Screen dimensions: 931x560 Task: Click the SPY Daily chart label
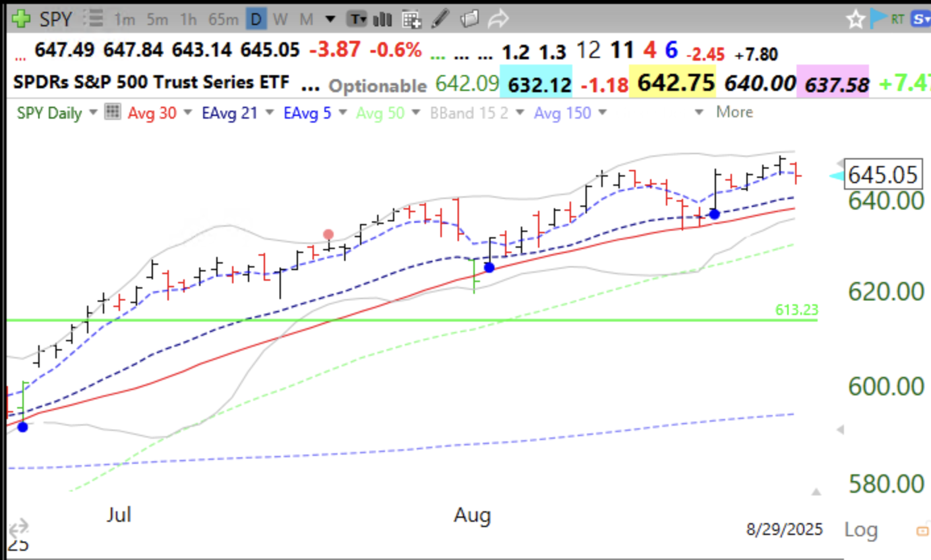[49, 113]
